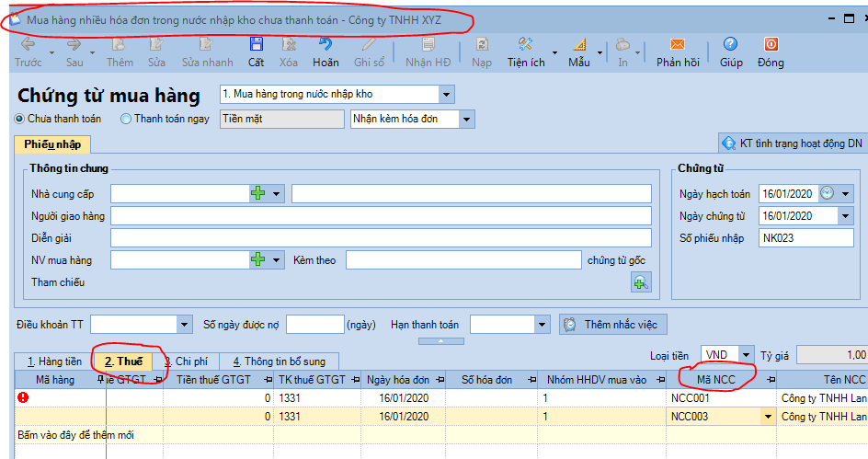Click the Tên NCC column header
This screenshot has width=868, height=459.
822,380
